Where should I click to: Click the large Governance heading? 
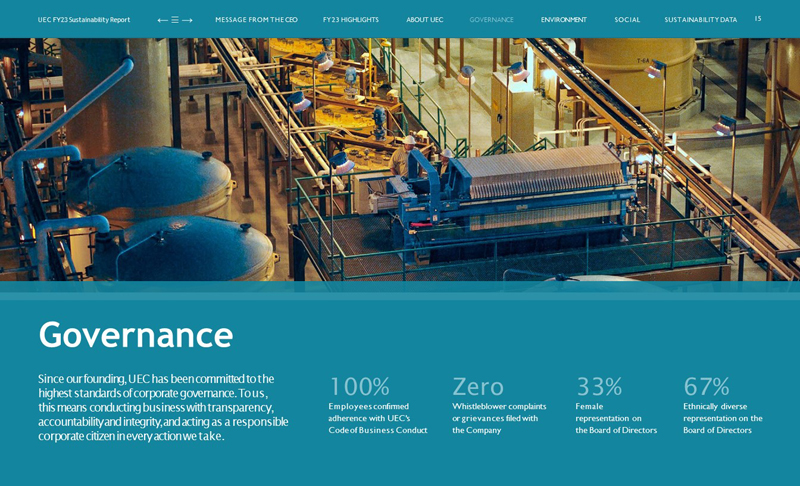tap(136, 335)
